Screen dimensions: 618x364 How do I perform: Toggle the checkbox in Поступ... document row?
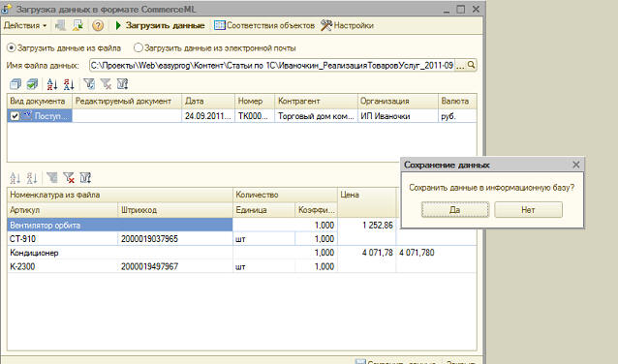(15, 116)
